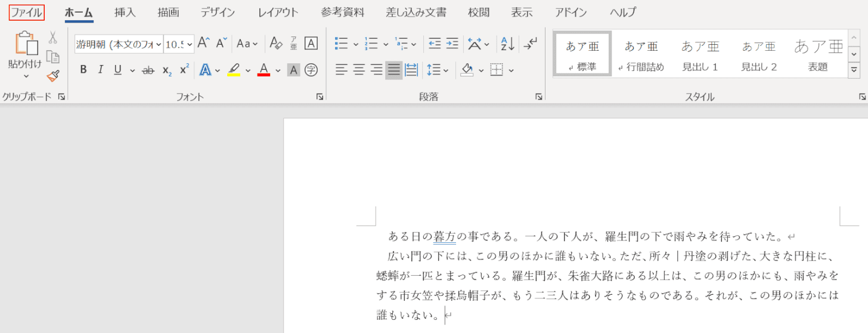Screen dimensions: 868x333
Task: Select the 行間詰め style
Action: click(x=641, y=54)
